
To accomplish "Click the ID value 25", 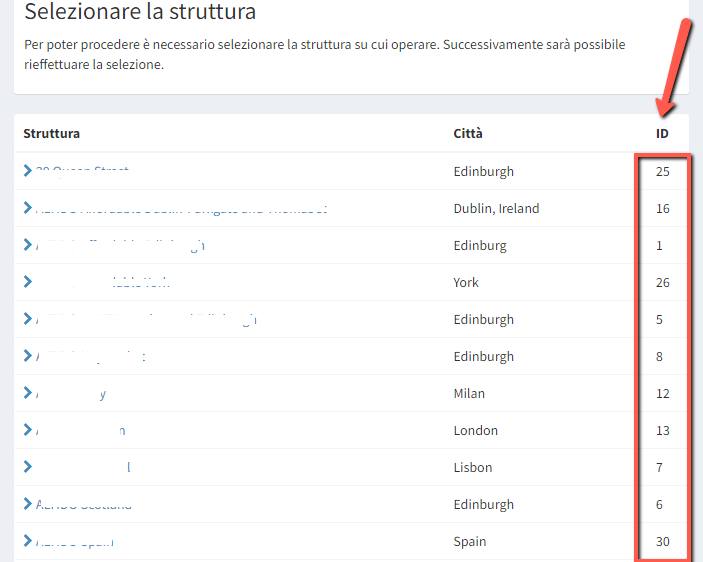I will 663,172.
